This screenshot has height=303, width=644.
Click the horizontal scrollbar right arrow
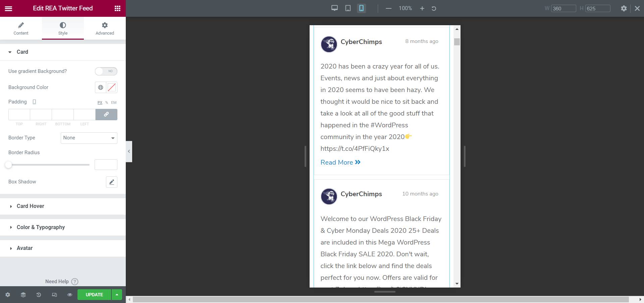(640, 299)
